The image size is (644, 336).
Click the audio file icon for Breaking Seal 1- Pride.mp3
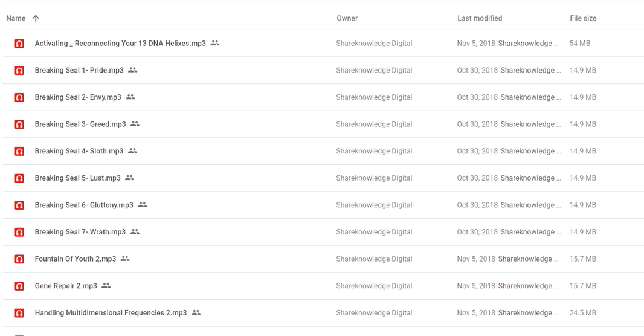19,71
